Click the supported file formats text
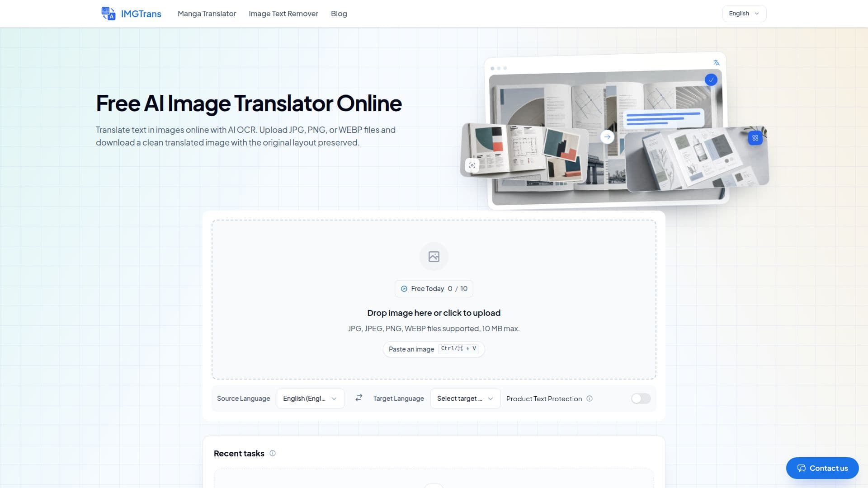 [x=434, y=328]
